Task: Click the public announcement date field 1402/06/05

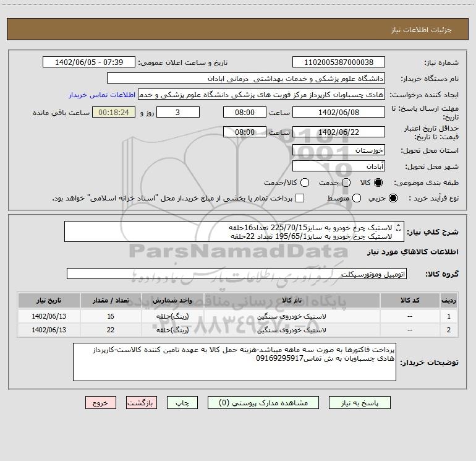Action: click(89, 62)
